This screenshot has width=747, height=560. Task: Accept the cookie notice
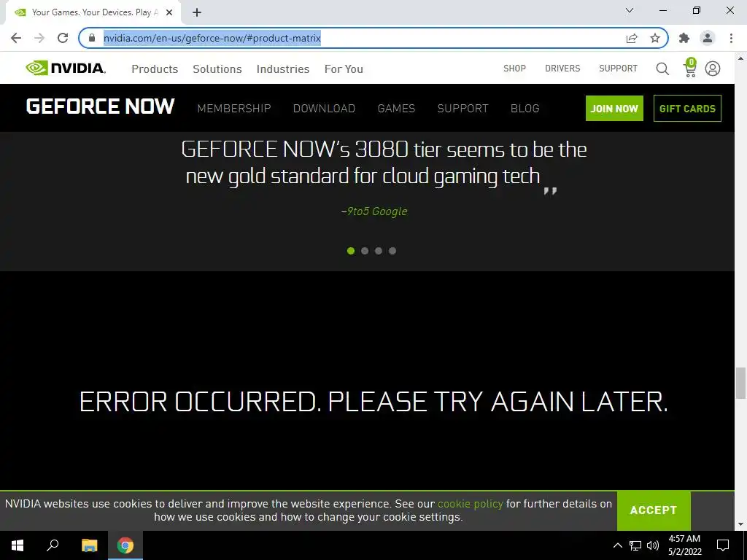point(654,510)
